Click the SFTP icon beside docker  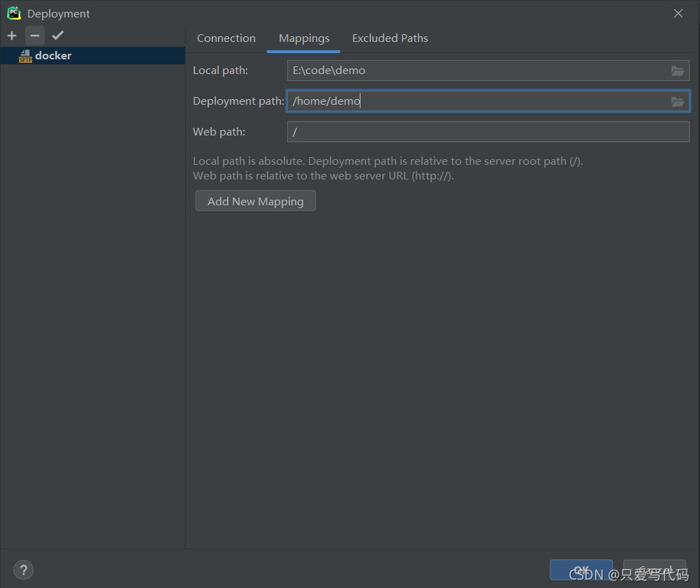click(x=25, y=56)
